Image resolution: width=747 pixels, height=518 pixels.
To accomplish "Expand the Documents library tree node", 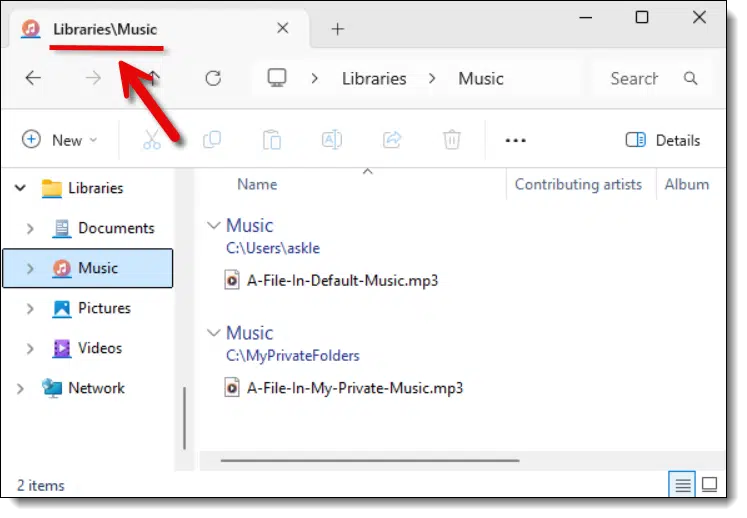I will (30, 228).
